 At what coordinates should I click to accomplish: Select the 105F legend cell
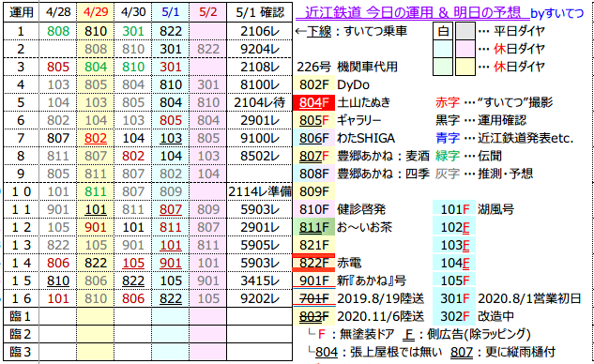(x=454, y=281)
